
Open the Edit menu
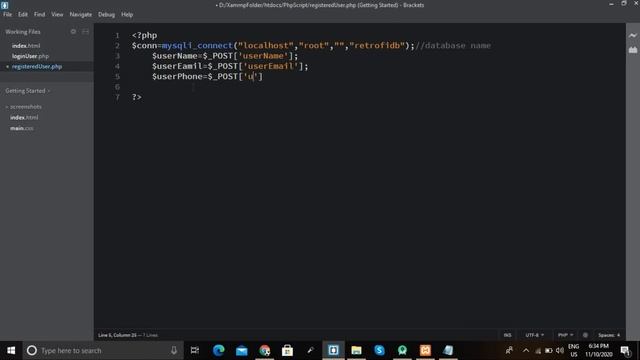(23, 14)
